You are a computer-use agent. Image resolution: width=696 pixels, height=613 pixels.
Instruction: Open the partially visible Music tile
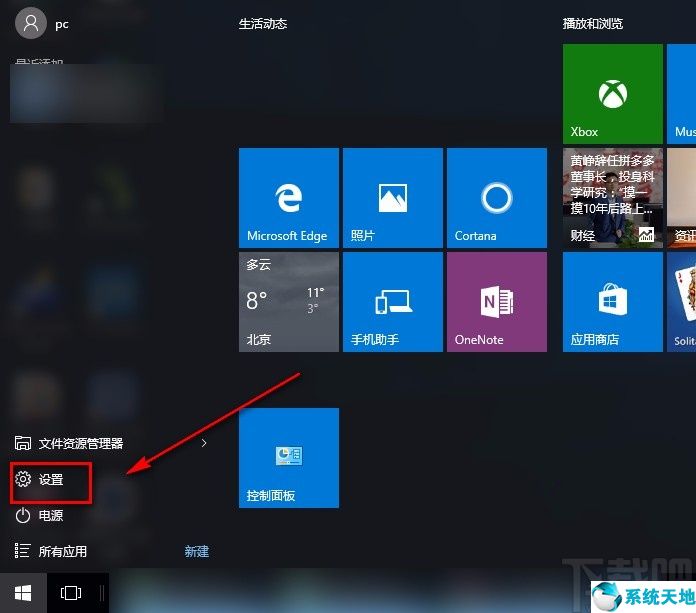pos(681,94)
